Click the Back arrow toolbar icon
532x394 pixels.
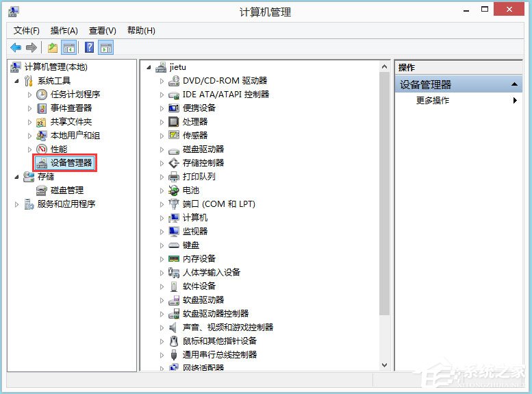click(16, 47)
